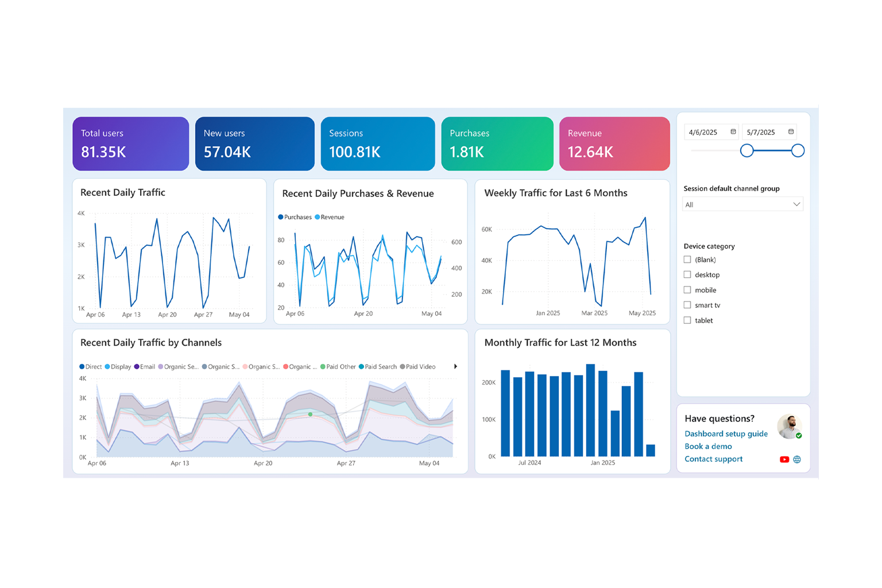Click the support agent avatar photo
Image resolution: width=882 pixels, height=588 pixels.
[791, 427]
